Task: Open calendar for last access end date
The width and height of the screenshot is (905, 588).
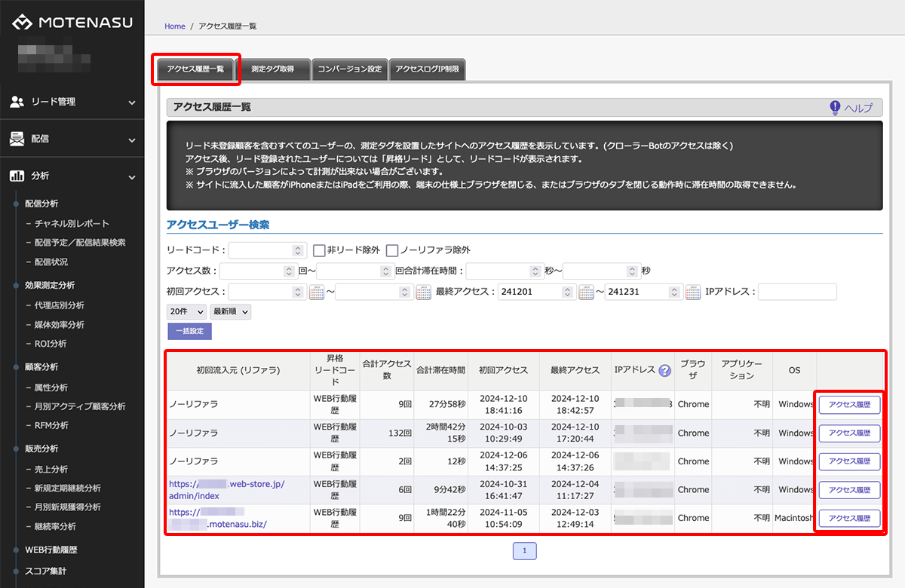Action: (x=693, y=292)
